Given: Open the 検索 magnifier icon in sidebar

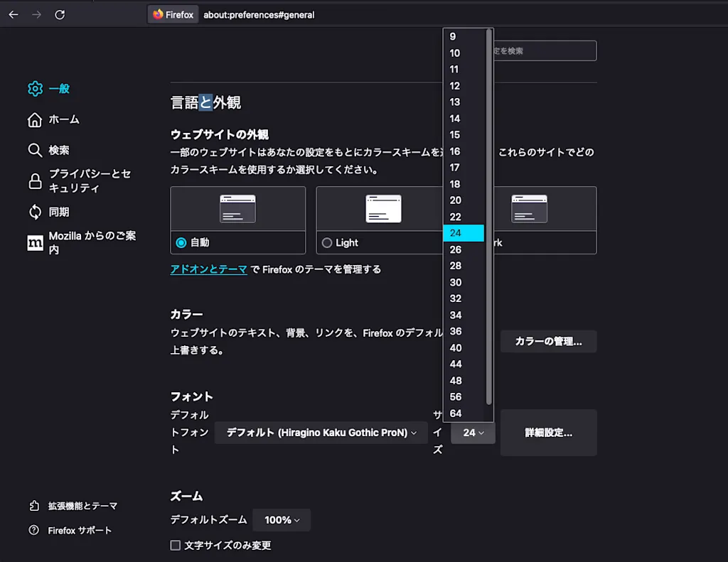Looking at the screenshot, I should click(35, 151).
